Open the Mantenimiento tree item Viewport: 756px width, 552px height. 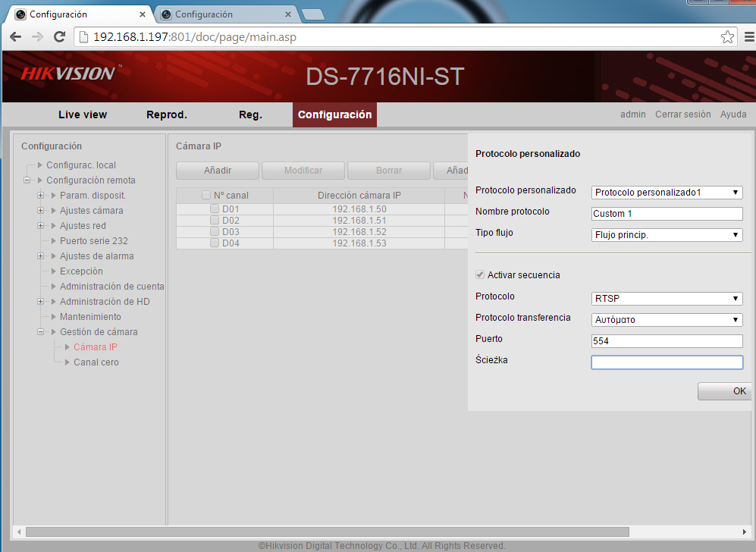pos(90,317)
